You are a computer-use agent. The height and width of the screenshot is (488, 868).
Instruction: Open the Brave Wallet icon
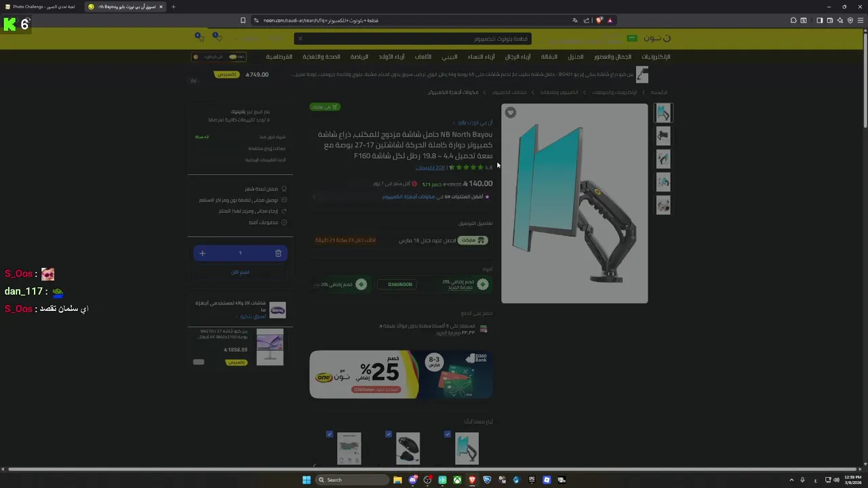point(829,20)
